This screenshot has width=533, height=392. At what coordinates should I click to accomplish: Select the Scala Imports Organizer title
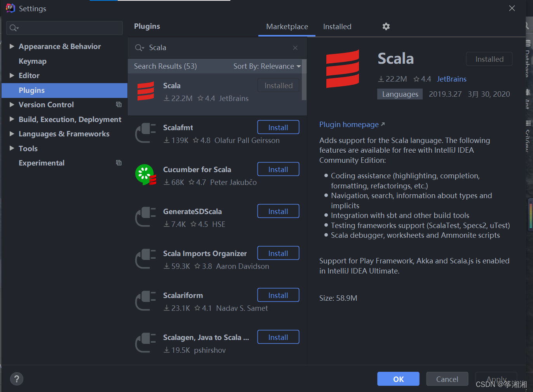click(205, 253)
